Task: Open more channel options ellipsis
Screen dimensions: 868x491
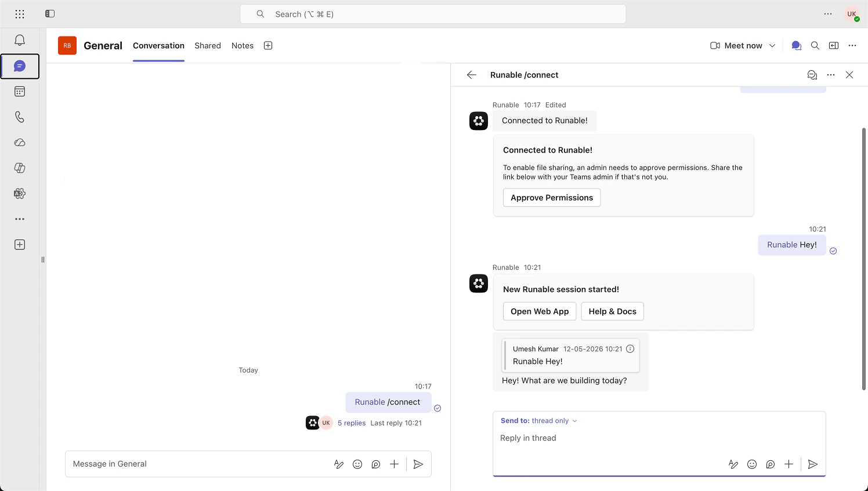Action: 852,46
